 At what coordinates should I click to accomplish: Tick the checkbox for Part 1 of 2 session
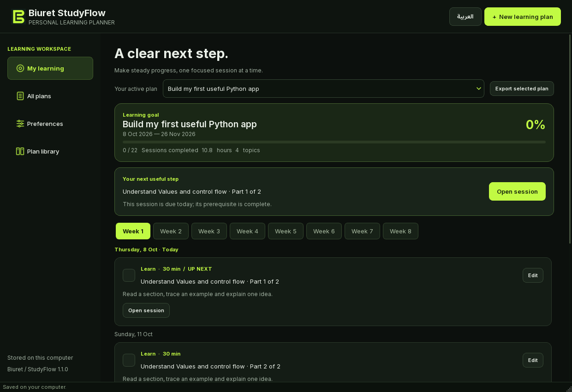(129, 275)
